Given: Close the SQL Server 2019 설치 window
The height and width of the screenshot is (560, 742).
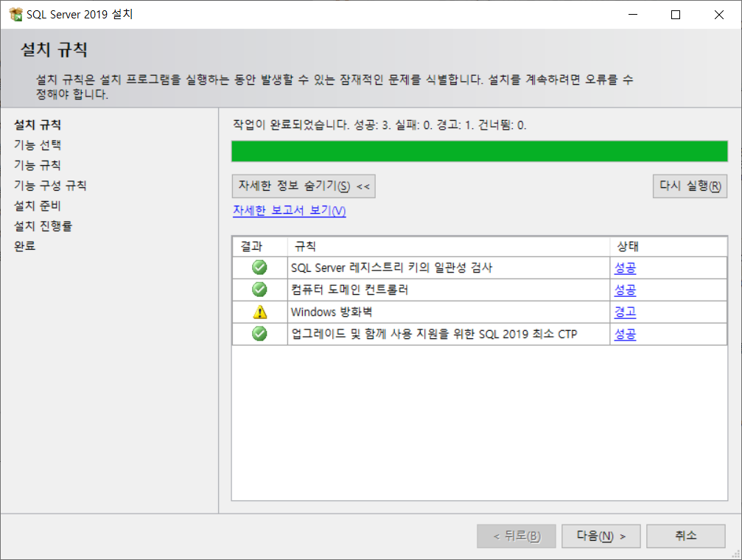Looking at the screenshot, I should pyautogui.click(x=719, y=15).
